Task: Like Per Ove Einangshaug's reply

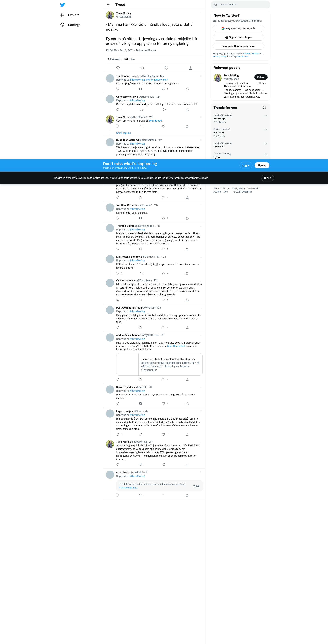Action: [x=163, y=327]
